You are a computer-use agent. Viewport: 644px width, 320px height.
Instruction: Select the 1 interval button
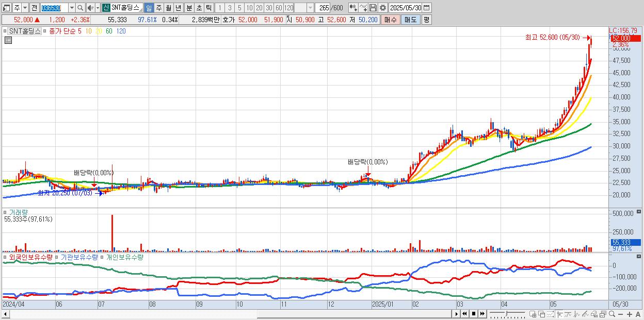tap(219, 8)
